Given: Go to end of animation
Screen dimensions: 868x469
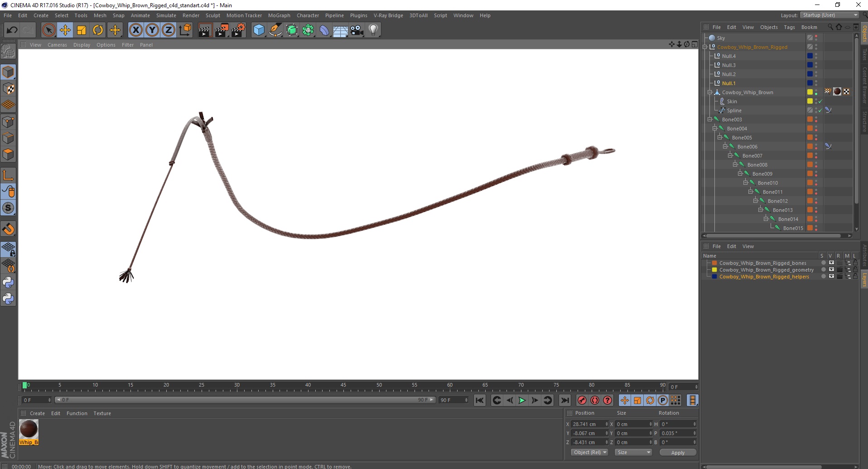Looking at the screenshot, I should coord(565,400).
